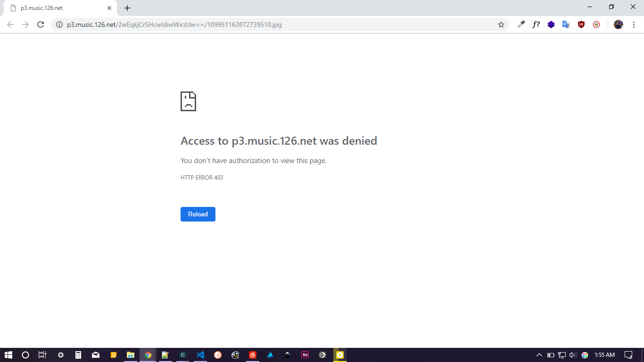Image resolution: width=644 pixels, height=362 pixels.
Task: Open Task View on the taskbar
Action: (x=42, y=355)
